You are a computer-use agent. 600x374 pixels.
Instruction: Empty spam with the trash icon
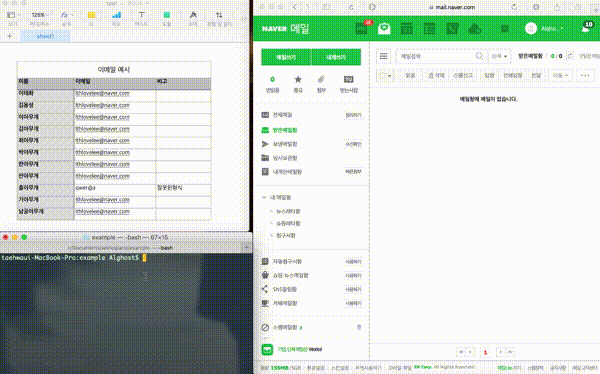(359, 327)
